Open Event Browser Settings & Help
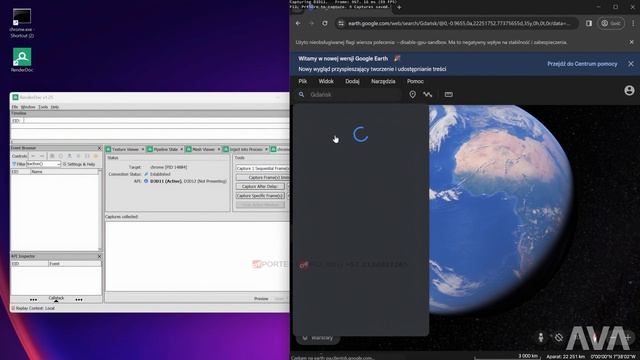640x360 pixels. [79, 164]
